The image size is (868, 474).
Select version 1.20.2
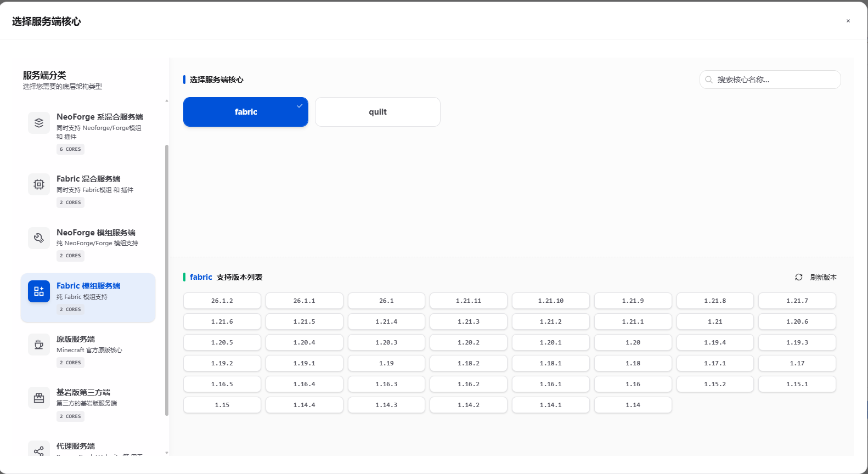click(469, 342)
